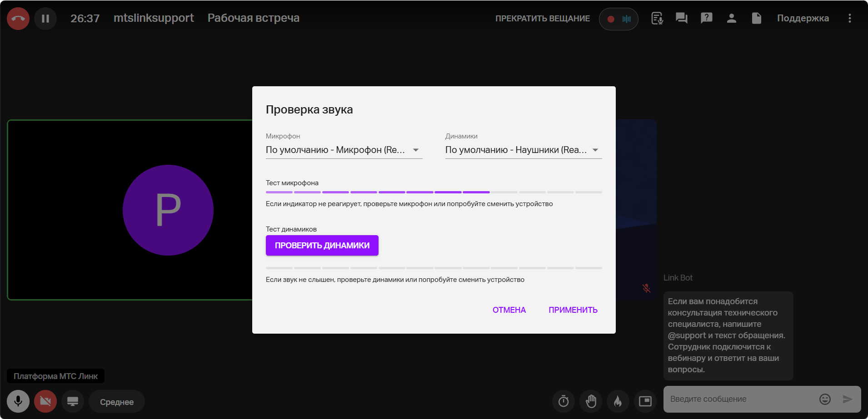Toggle the recording indicator button
Image resolution: width=868 pixels, height=419 pixels.
[618, 19]
